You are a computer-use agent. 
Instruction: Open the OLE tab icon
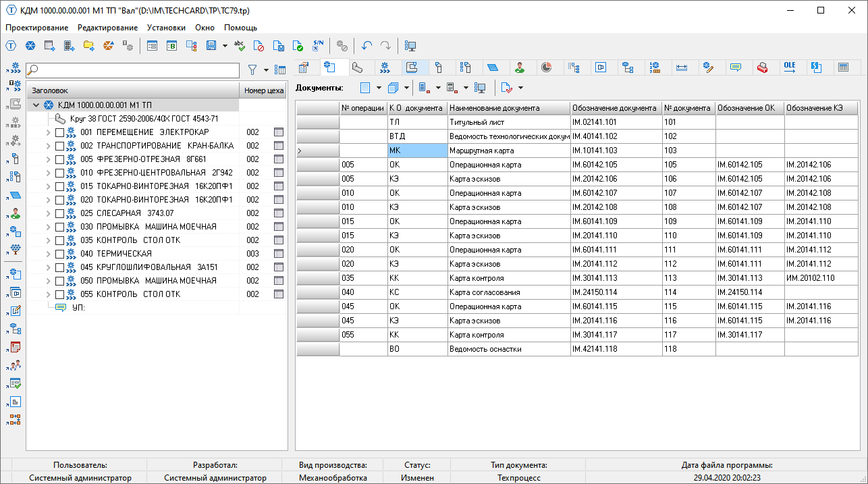789,67
